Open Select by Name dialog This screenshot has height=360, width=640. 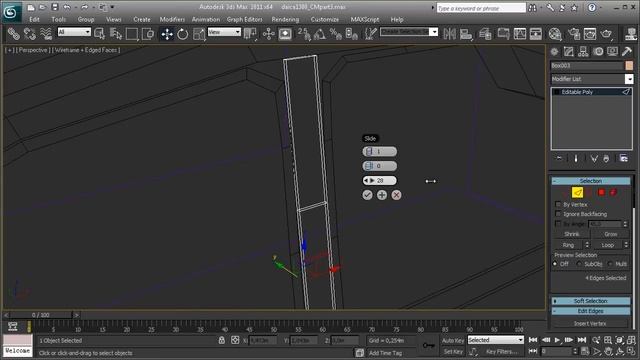pos(116,34)
